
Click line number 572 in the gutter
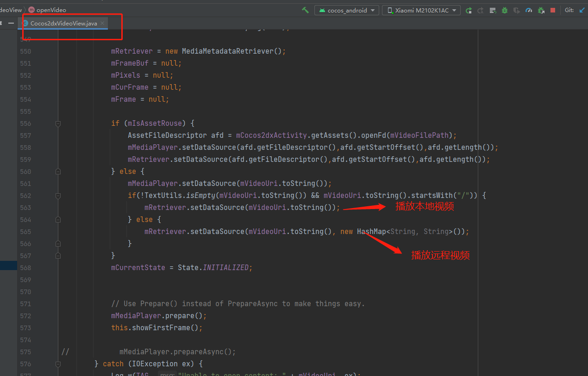pos(25,316)
